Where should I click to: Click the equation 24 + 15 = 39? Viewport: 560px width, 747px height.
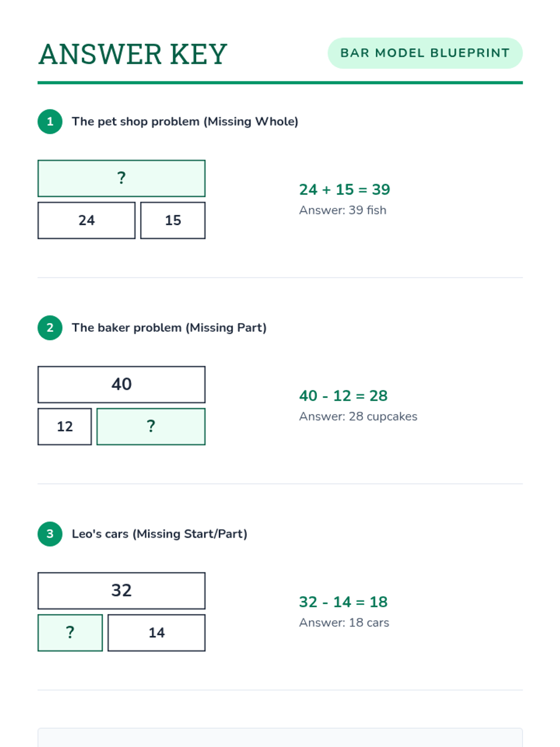344,190
